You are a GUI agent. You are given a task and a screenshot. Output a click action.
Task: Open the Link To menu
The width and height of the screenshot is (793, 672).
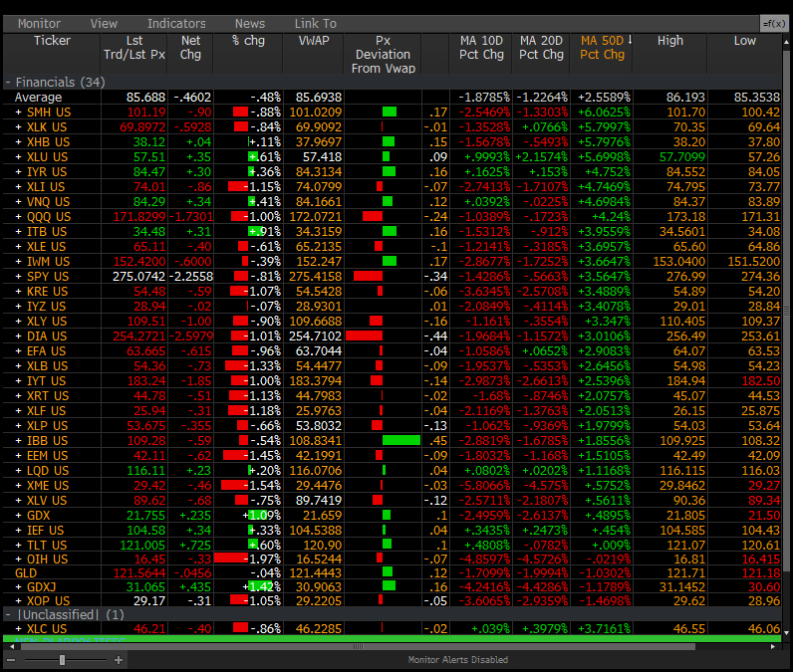(x=316, y=24)
